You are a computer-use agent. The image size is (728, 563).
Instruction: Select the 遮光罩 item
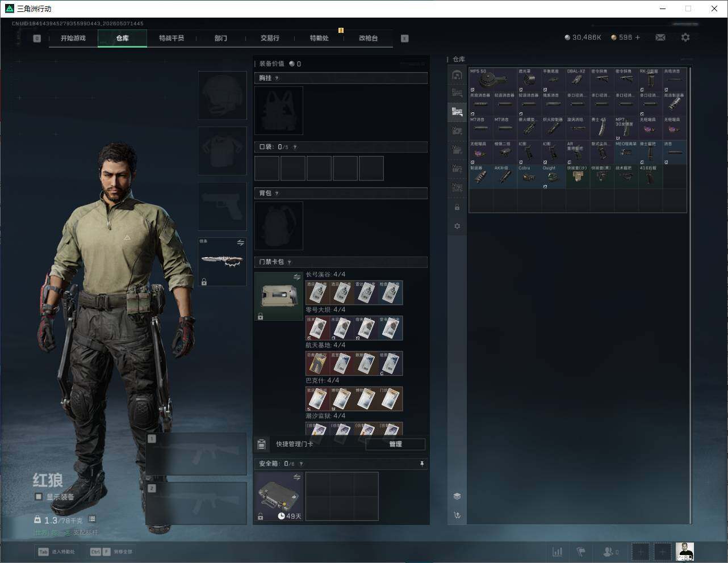[x=529, y=78]
